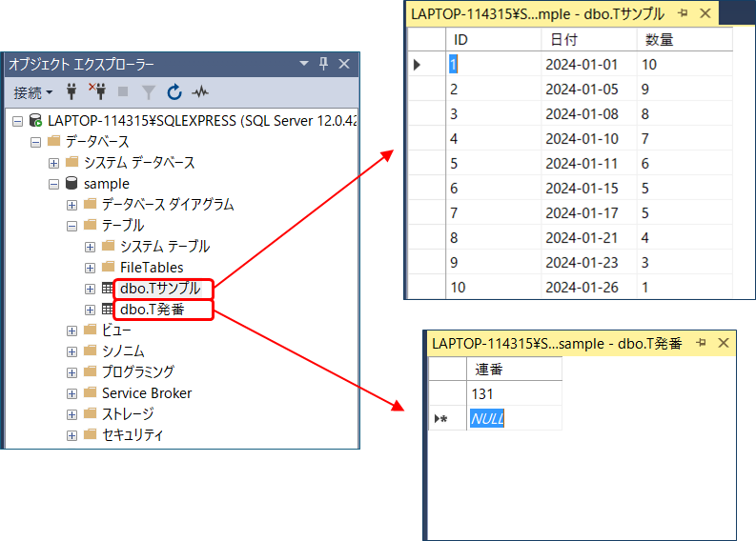Image resolution: width=756 pixels, height=541 pixels.
Task: Switch to the dbo.T発番 tab
Action: click(x=557, y=344)
